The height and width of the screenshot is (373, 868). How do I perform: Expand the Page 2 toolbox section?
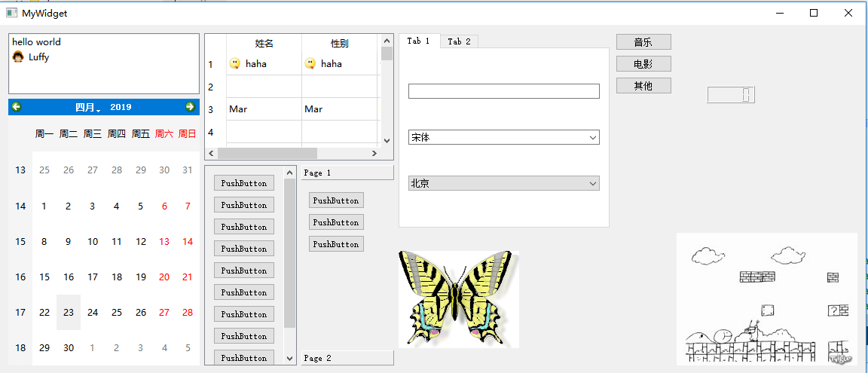pyautogui.click(x=347, y=358)
